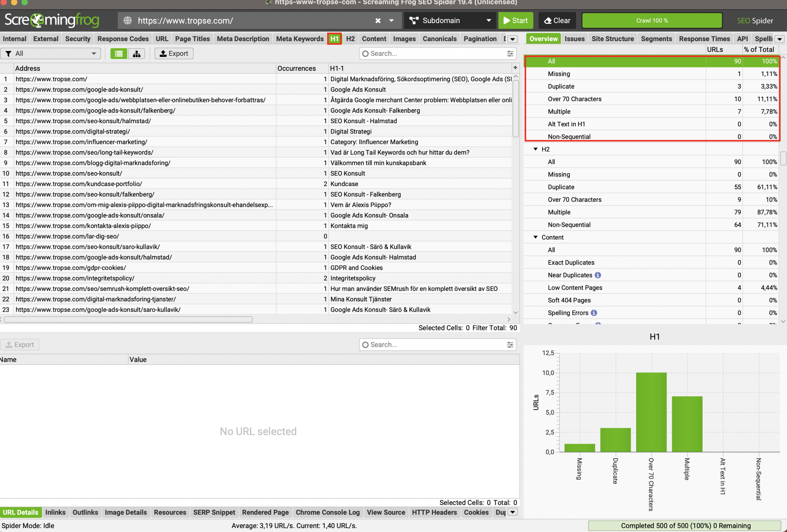Open the URL history dropdown arrow
Viewport: 787px width, 532px height.
(391, 21)
